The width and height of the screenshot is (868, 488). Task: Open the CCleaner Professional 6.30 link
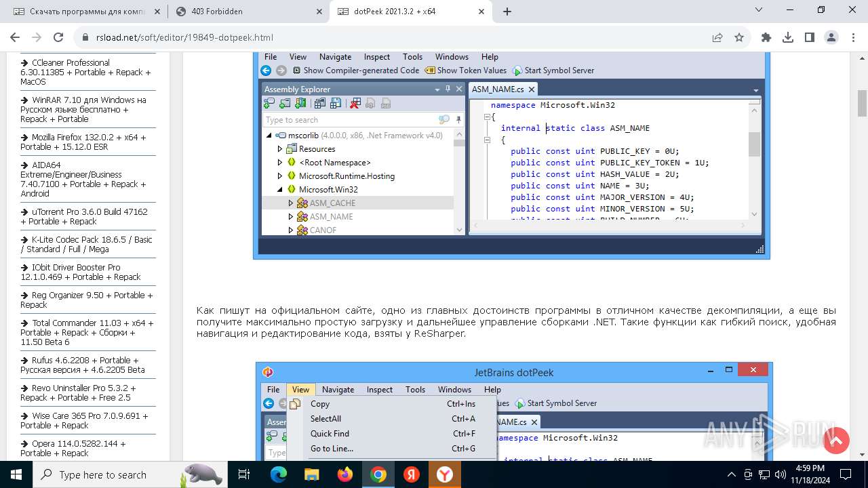(86, 72)
